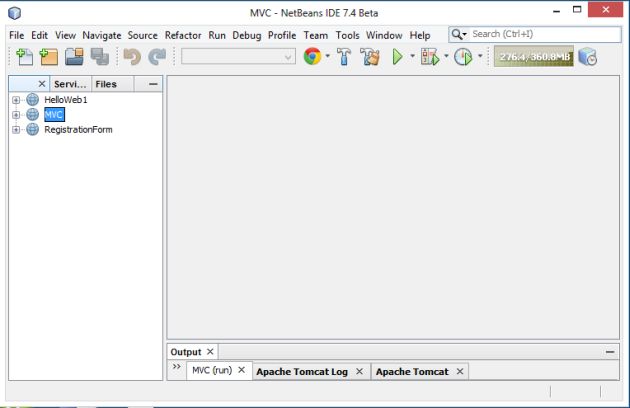630x408 pixels.
Task: Close the Apache Tomcat Log tab
Action: [359, 371]
